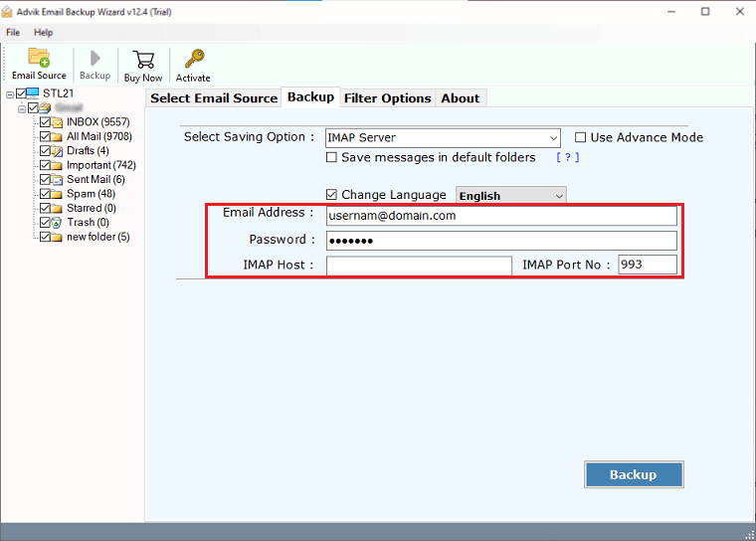Select the INBOX folder icon

[x=57, y=122]
